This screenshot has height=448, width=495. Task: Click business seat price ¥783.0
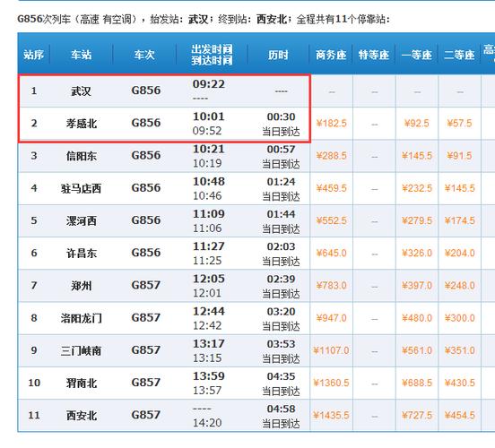pyautogui.click(x=331, y=285)
